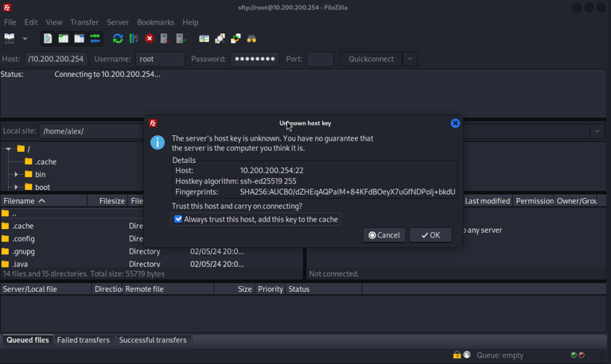The width and height of the screenshot is (611, 364).
Task: Toggle transfer queue display icon
Action: click(95, 38)
